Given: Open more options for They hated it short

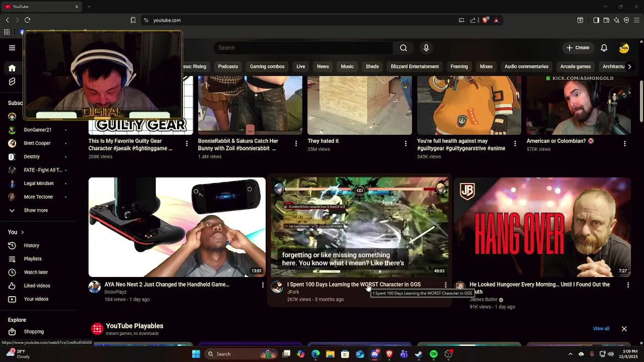Looking at the screenshot, I should 406,144.
